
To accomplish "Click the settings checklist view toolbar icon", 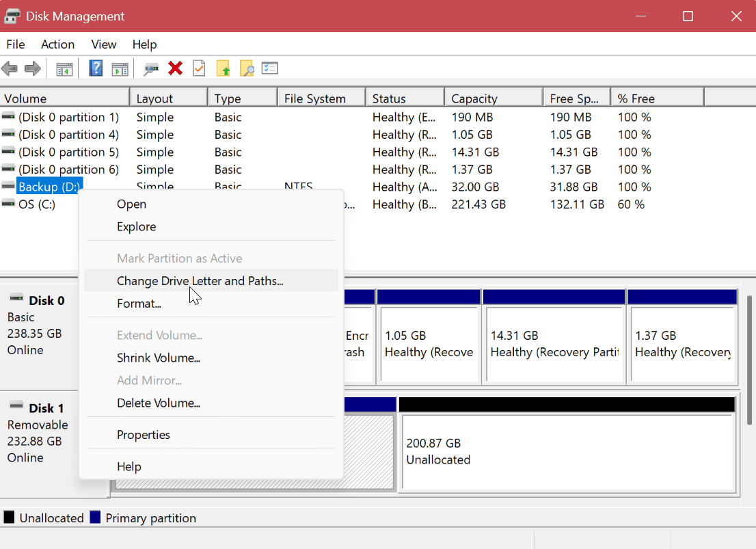I will click(x=270, y=68).
